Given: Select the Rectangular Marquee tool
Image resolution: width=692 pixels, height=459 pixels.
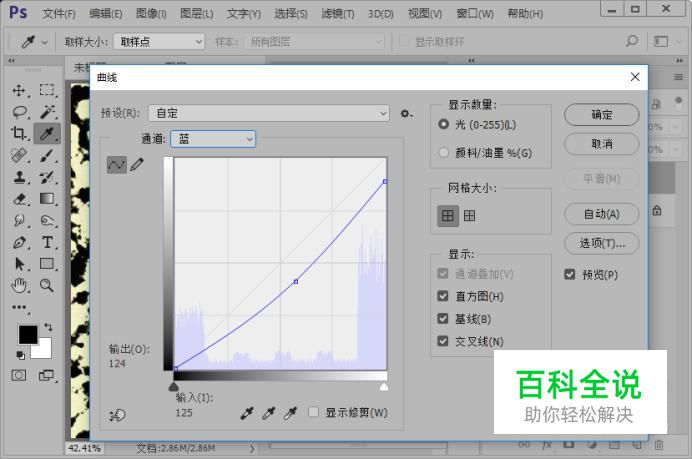Looking at the screenshot, I should 47,90.
